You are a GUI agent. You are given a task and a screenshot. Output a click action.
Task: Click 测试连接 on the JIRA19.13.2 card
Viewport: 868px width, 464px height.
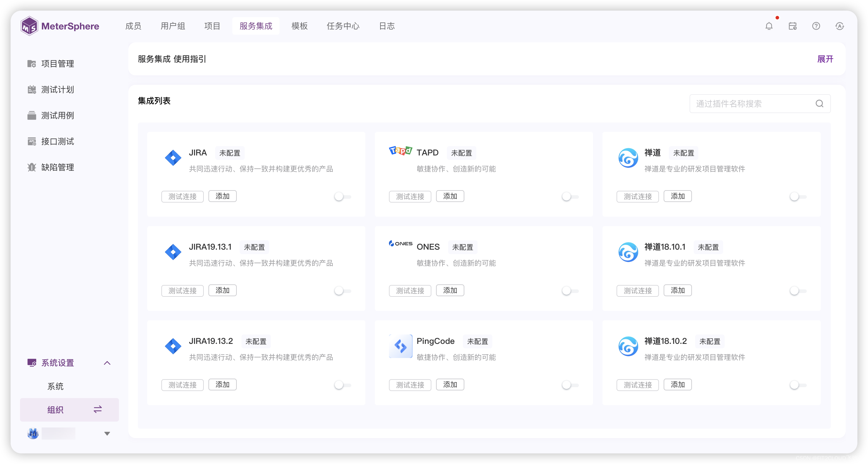tap(182, 385)
